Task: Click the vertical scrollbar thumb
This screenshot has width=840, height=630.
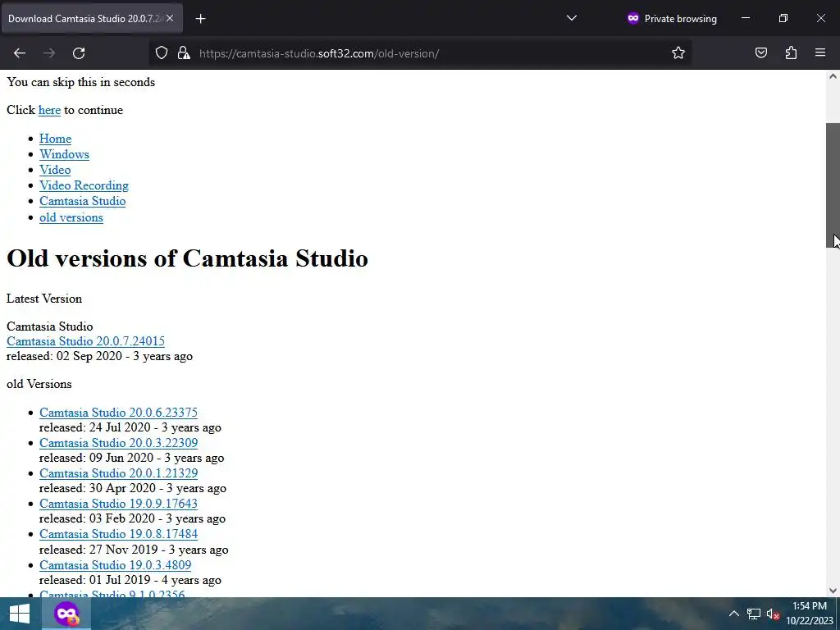Action: (x=833, y=185)
